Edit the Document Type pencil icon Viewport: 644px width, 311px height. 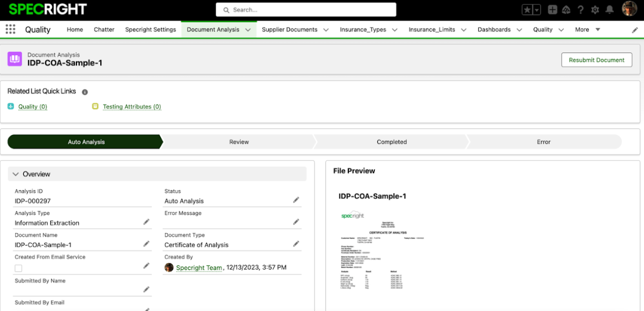[296, 244]
